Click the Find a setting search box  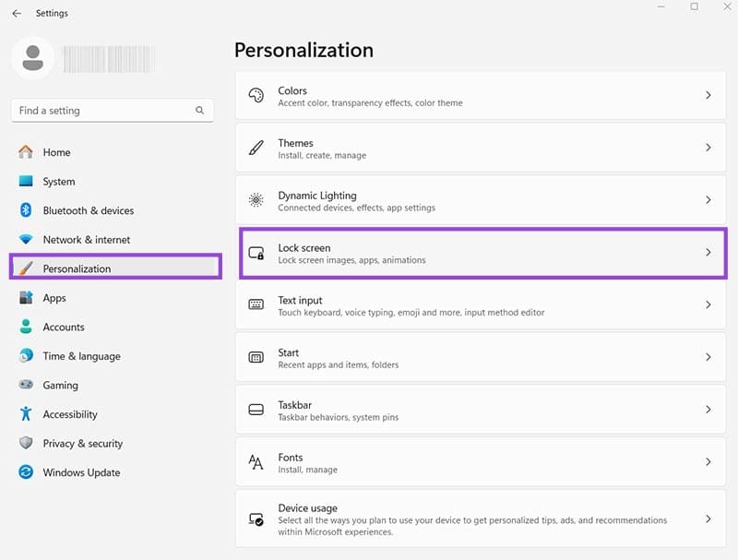(112, 110)
